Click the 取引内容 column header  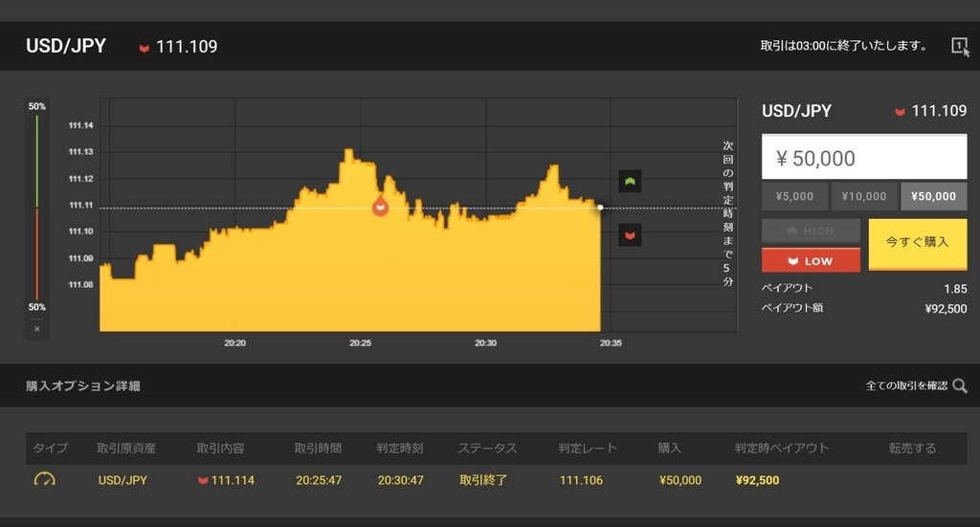coord(221,448)
